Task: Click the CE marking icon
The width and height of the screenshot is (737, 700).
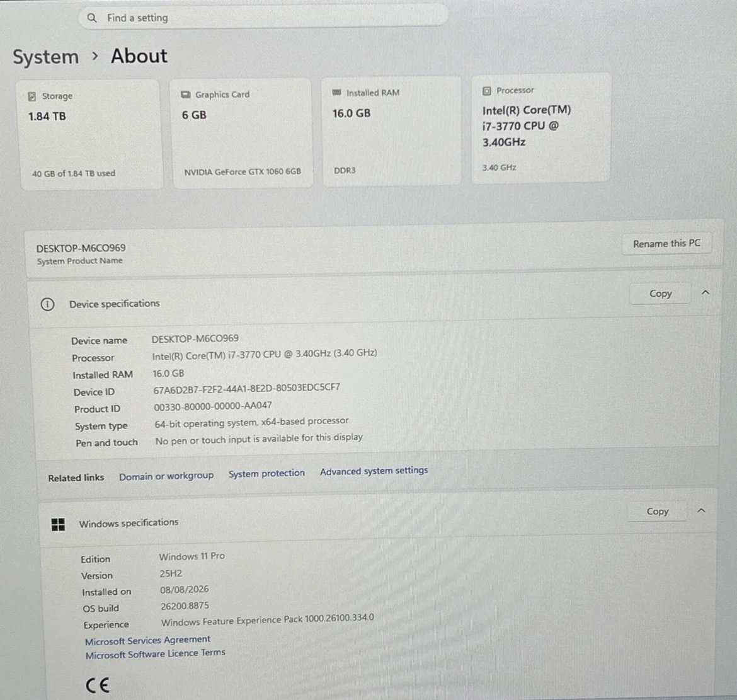Action: point(98,686)
